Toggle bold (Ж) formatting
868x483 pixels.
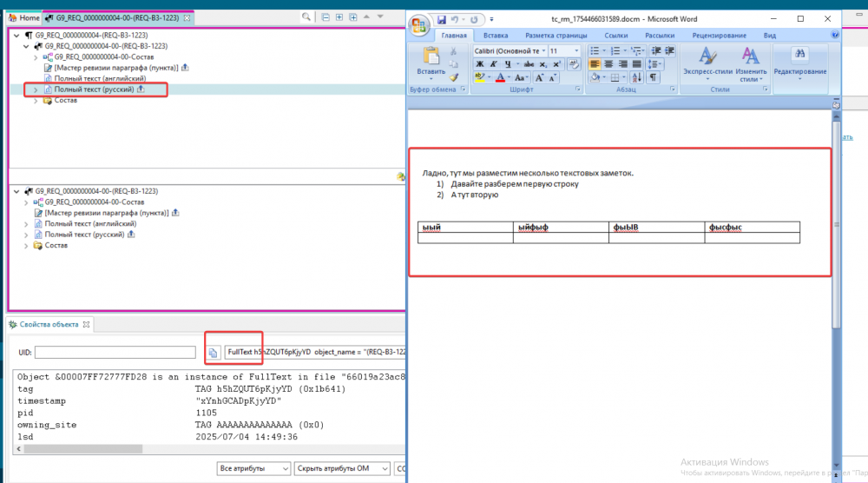479,64
